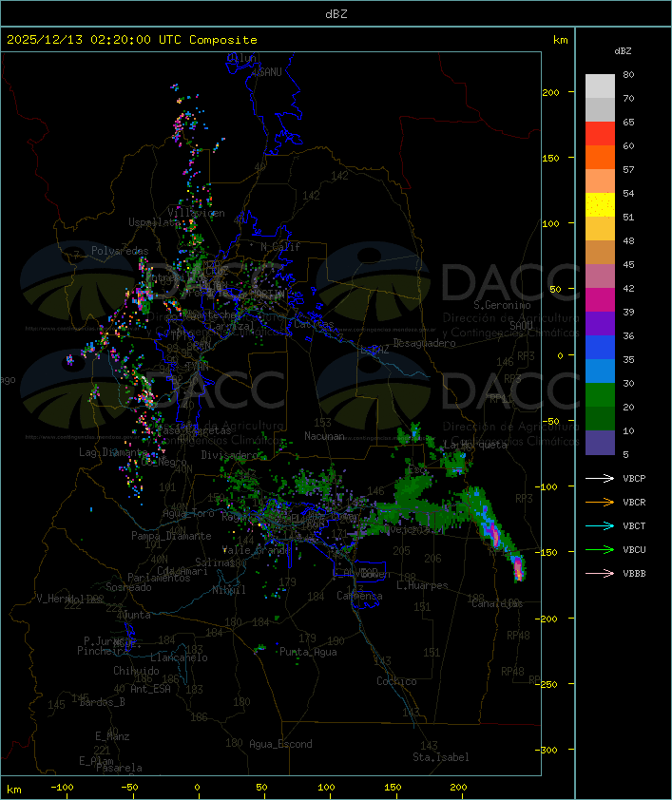Screen dimensions: 672x800
Task: Click the 'Punta_Agua' map label
Action: 308,652
